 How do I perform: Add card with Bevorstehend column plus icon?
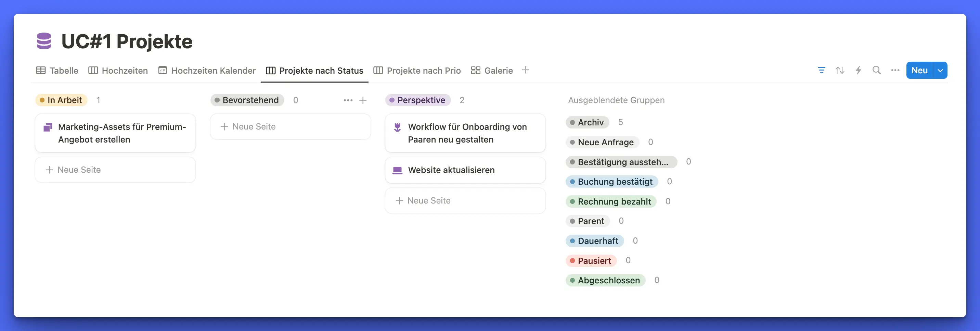(x=363, y=100)
